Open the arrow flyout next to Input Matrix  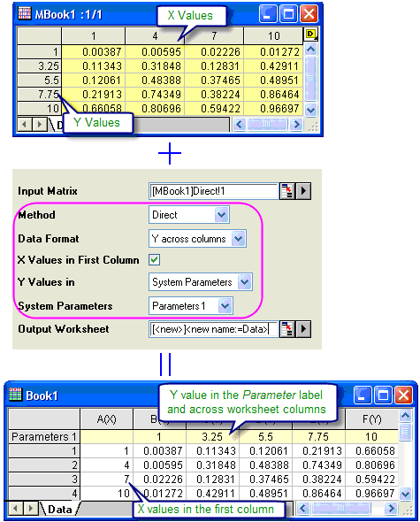pos(303,191)
